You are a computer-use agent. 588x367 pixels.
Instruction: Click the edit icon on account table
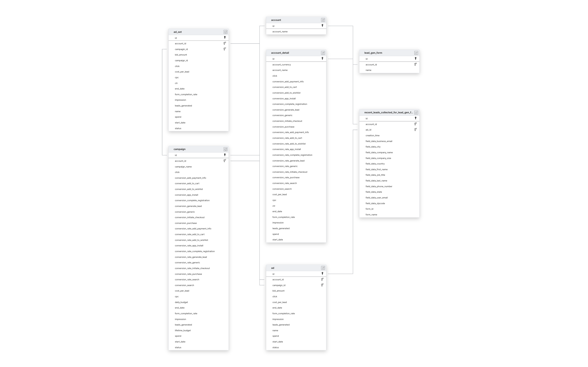tap(323, 20)
